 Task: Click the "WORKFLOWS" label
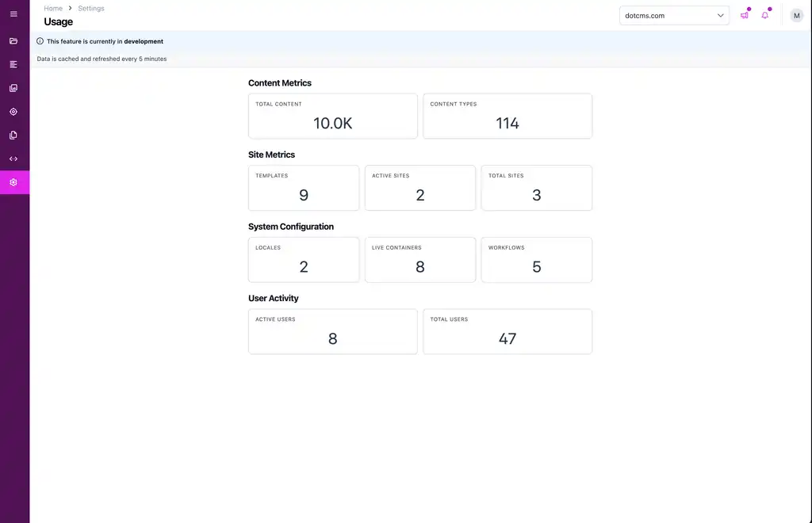tap(507, 248)
